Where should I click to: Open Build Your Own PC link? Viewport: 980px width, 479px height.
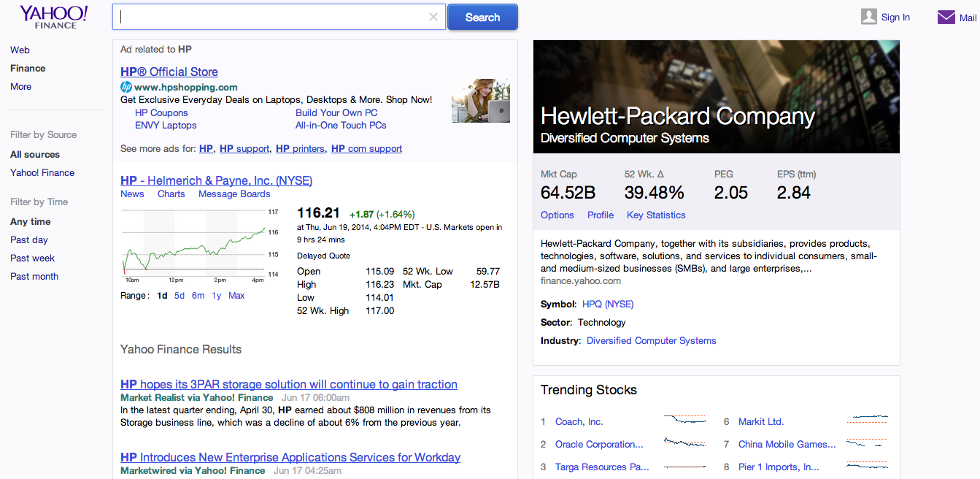point(336,112)
